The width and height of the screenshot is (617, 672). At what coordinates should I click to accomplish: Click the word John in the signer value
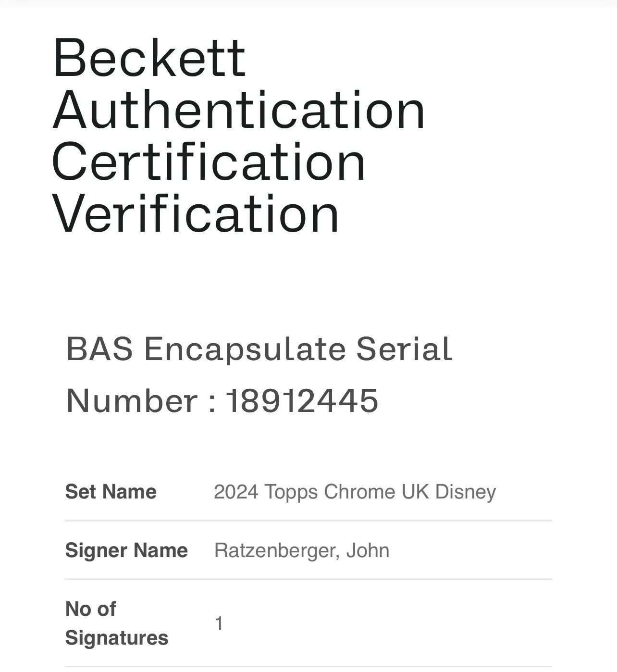368,550
